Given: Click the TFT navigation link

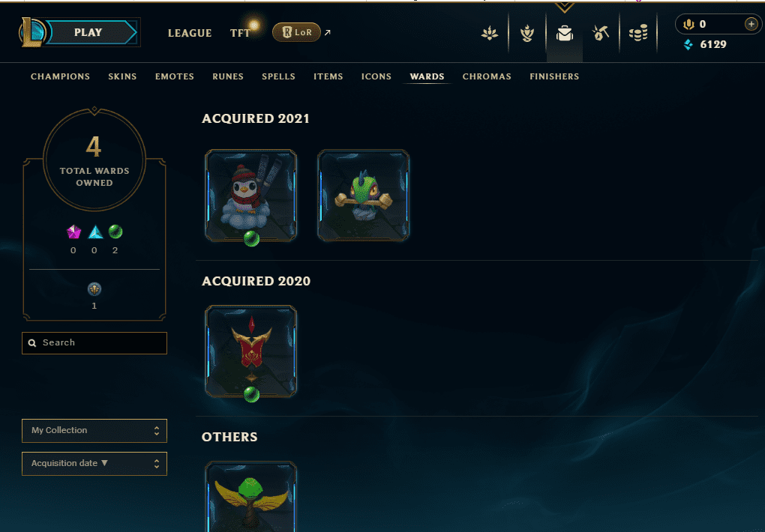Looking at the screenshot, I should coord(240,33).
